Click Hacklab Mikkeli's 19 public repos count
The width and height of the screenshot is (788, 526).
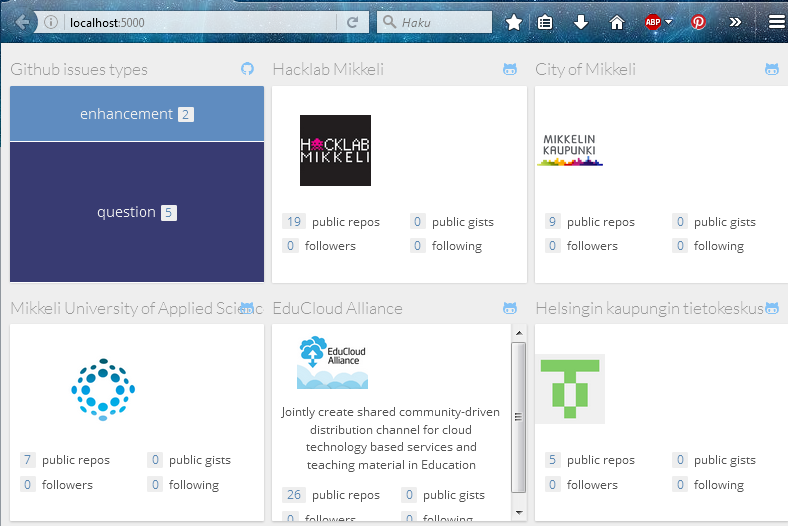pyautogui.click(x=294, y=222)
